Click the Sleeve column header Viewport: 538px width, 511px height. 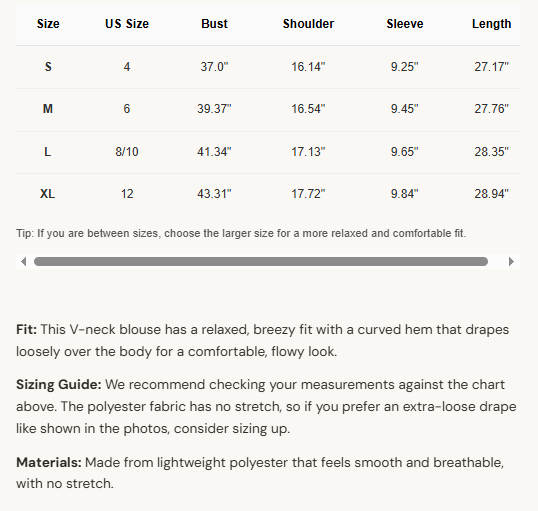pos(405,24)
